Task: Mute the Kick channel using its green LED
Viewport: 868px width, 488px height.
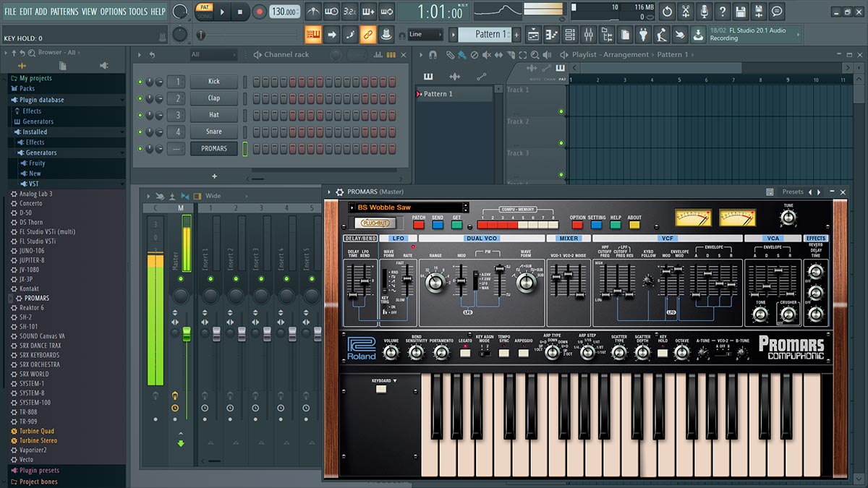Action: point(140,82)
